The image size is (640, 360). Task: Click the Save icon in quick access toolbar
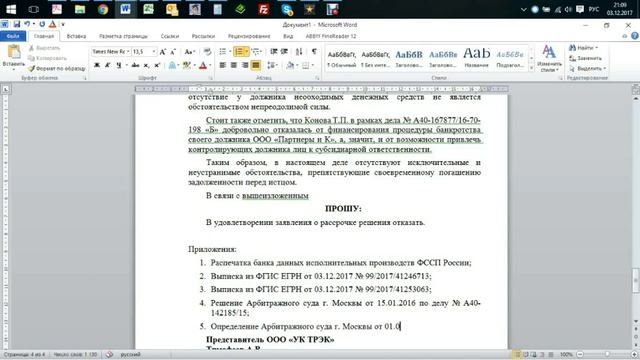tap(17, 24)
